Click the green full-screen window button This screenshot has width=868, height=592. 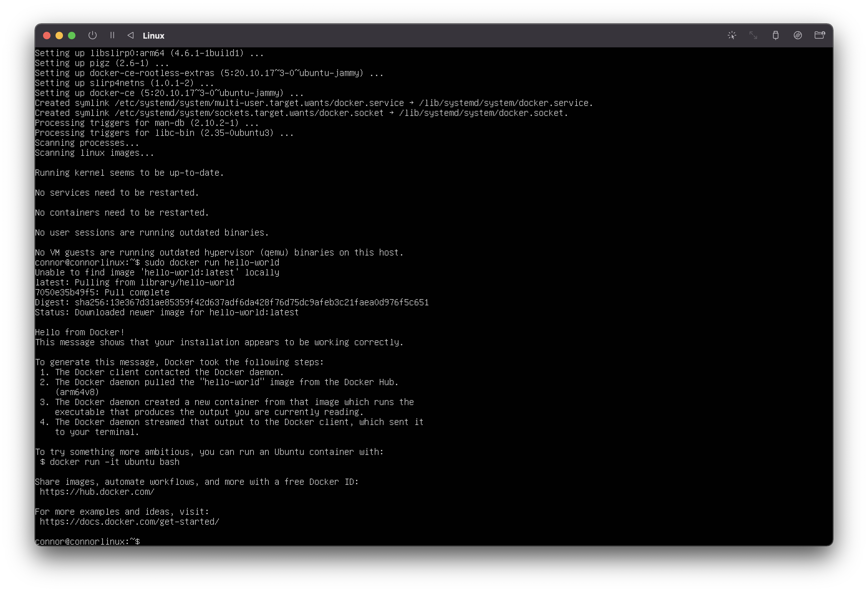[72, 36]
